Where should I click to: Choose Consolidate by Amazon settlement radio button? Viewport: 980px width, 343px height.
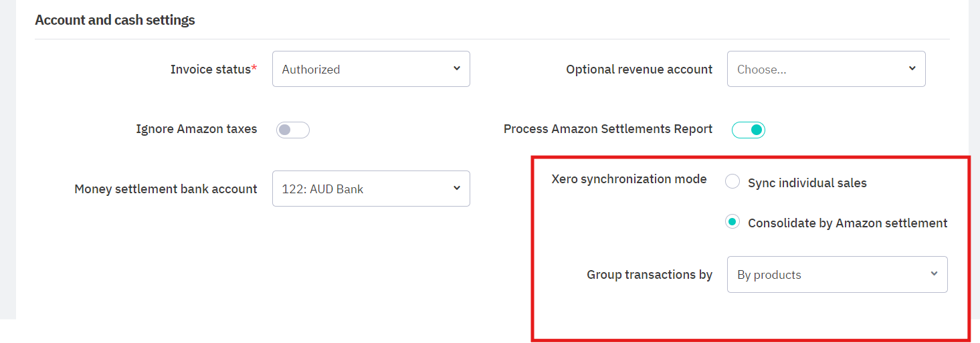[732, 222]
